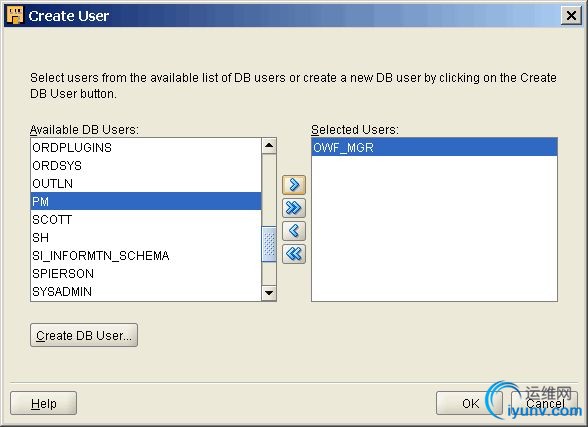Image resolution: width=588 pixels, height=427 pixels.
Task: Click scrollbar down arrow in Available DB Users
Action: (x=269, y=292)
